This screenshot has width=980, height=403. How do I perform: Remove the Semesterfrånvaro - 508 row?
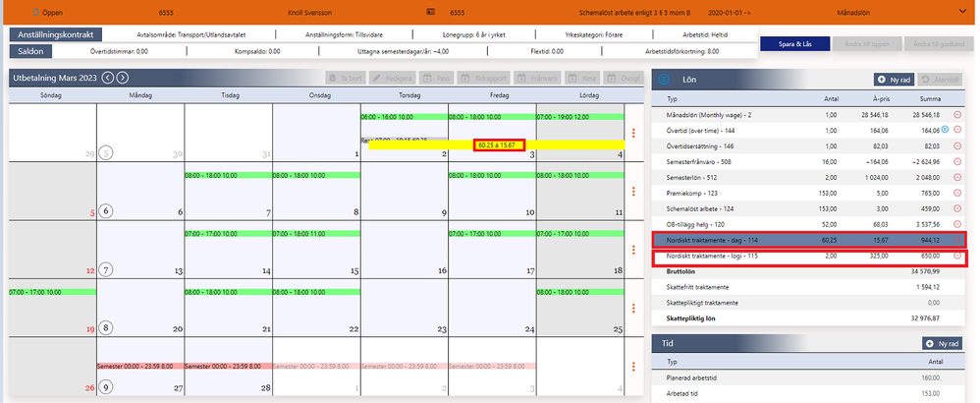pos(956,161)
